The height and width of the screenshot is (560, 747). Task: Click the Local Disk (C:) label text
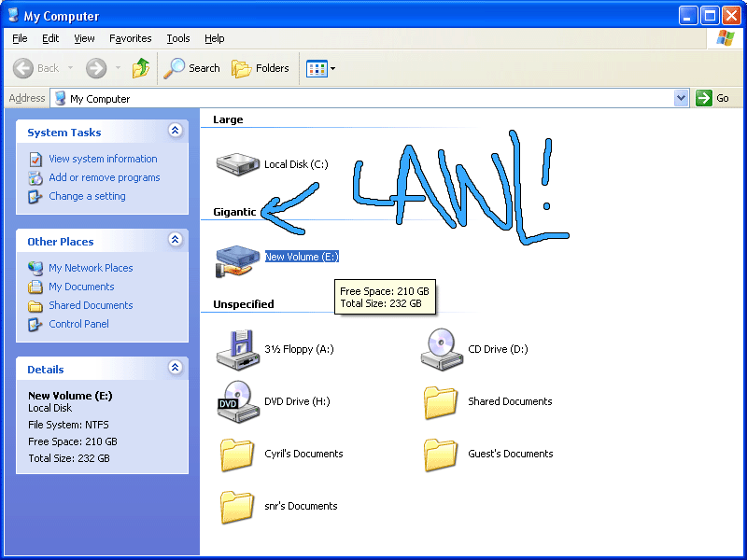point(296,164)
